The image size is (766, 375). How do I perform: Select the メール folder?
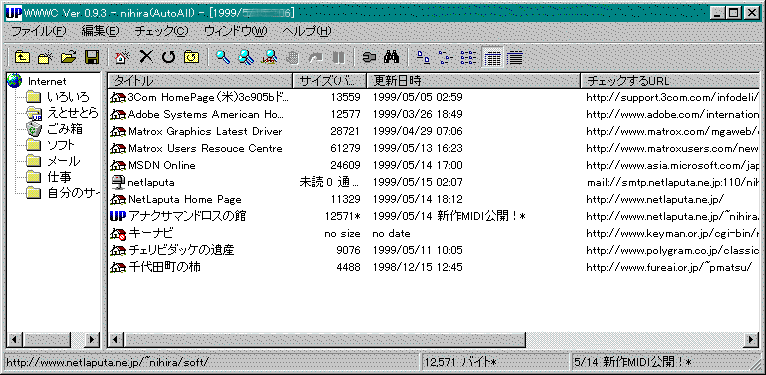(x=64, y=161)
